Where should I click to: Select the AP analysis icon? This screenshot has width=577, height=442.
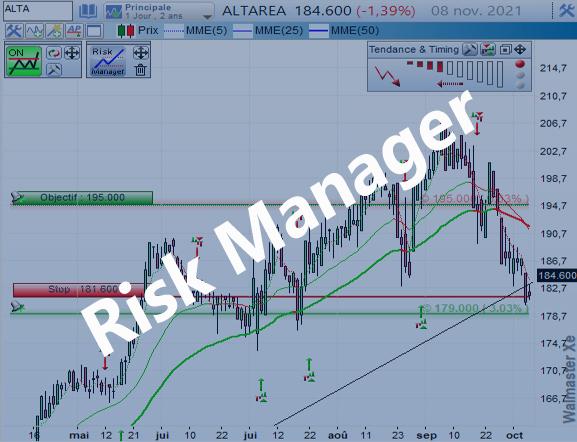tap(74, 31)
